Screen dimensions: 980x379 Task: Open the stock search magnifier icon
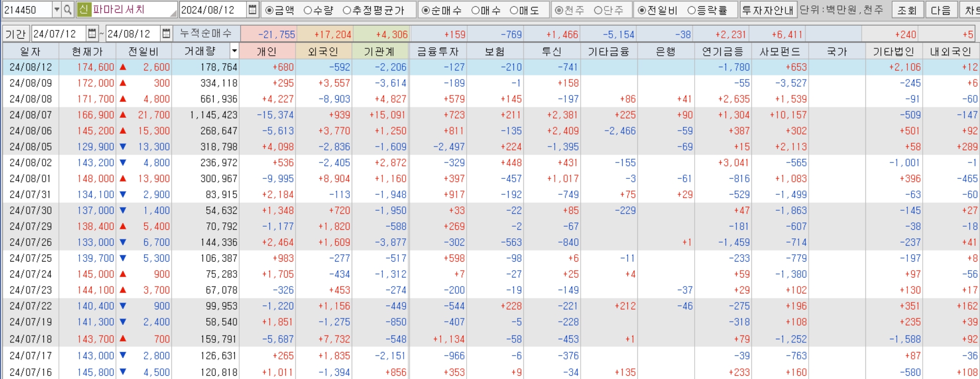tap(68, 10)
